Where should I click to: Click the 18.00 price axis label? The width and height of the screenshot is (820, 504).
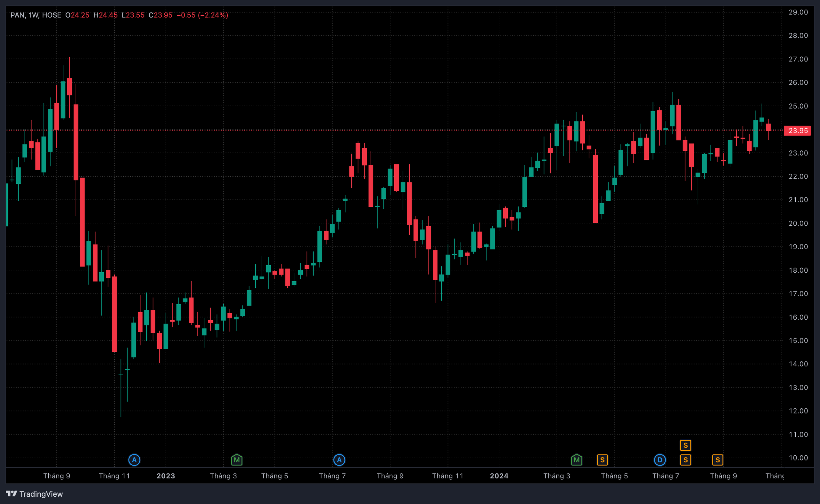click(x=798, y=270)
